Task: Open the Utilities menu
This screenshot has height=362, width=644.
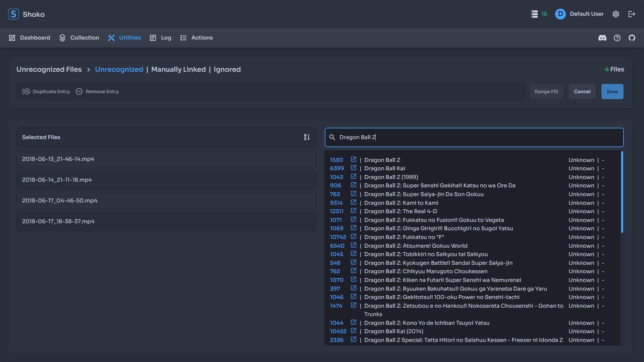Action: (124, 38)
